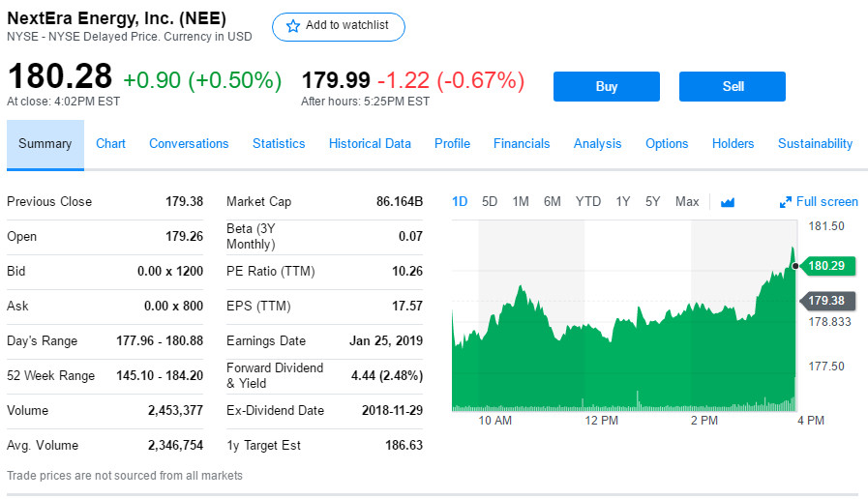Image resolution: width=868 pixels, height=499 pixels.
Task: Click the 2 PM axis label
Action: pyautogui.click(x=704, y=421)
